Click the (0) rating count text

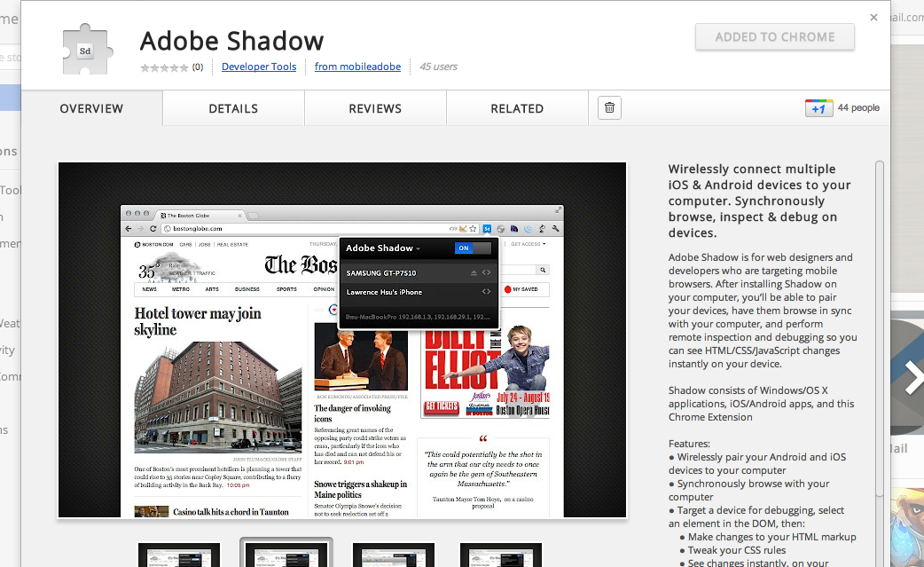coord(198,67)
